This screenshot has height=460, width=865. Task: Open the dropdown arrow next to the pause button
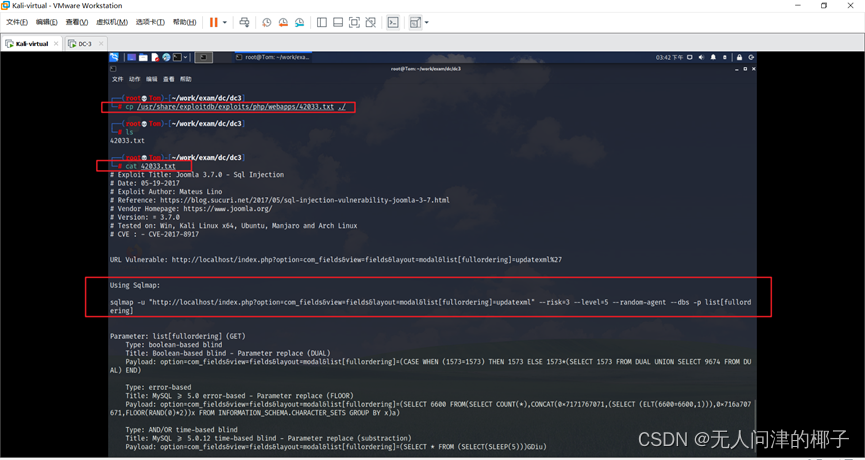[x=225, y=23]
